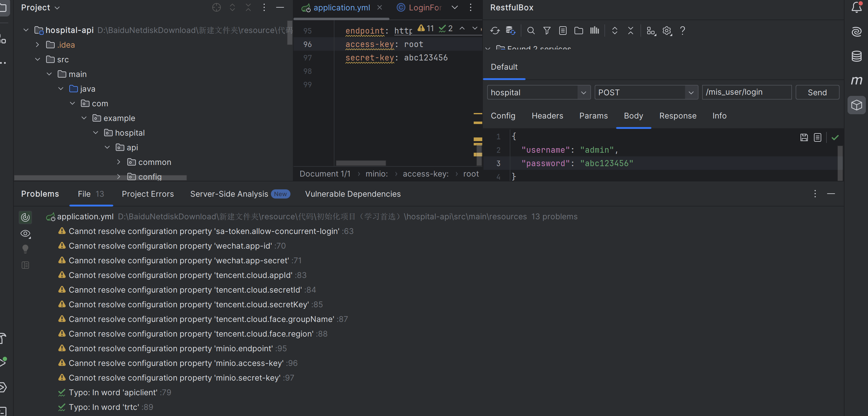The image size is (868, 416).
Task: Click the editor horizontal scrollbar
Action: pos(360,163)
